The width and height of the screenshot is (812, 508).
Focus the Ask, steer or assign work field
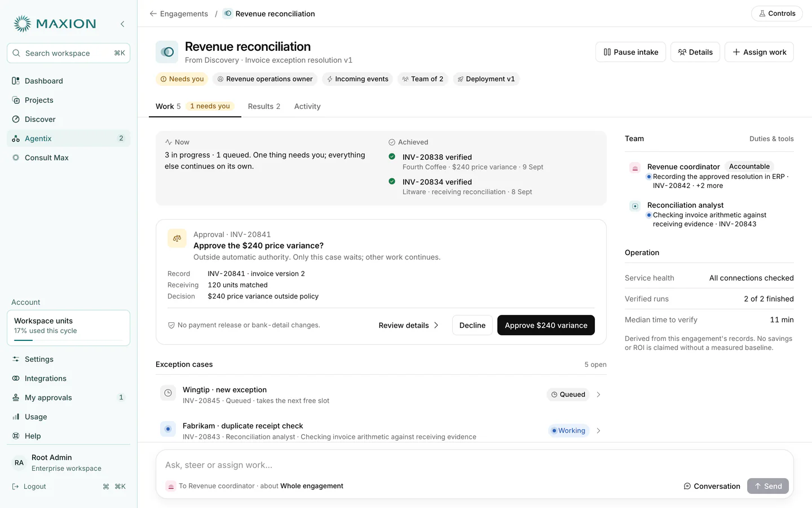[x=475, y=465]
